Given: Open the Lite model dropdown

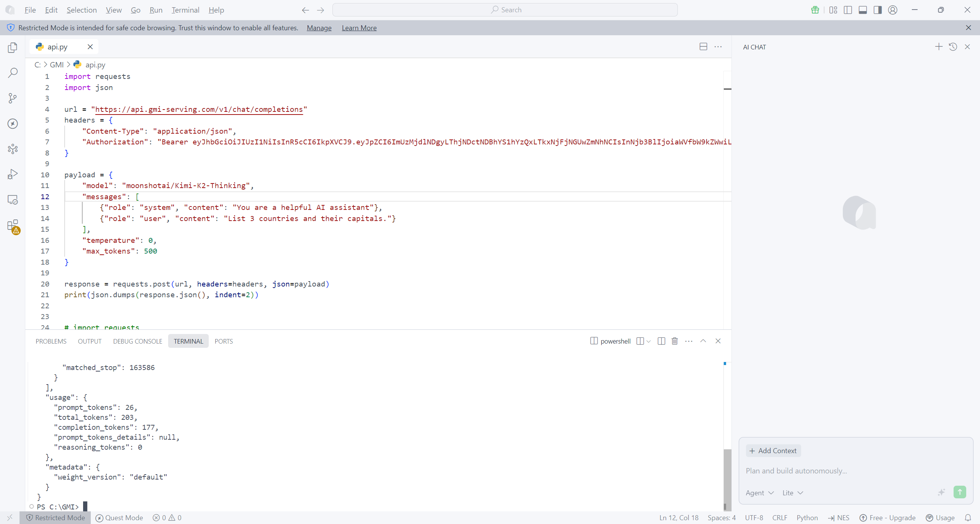Looking at the screenshot, I should pyautogui.click(x=792, y=493).
